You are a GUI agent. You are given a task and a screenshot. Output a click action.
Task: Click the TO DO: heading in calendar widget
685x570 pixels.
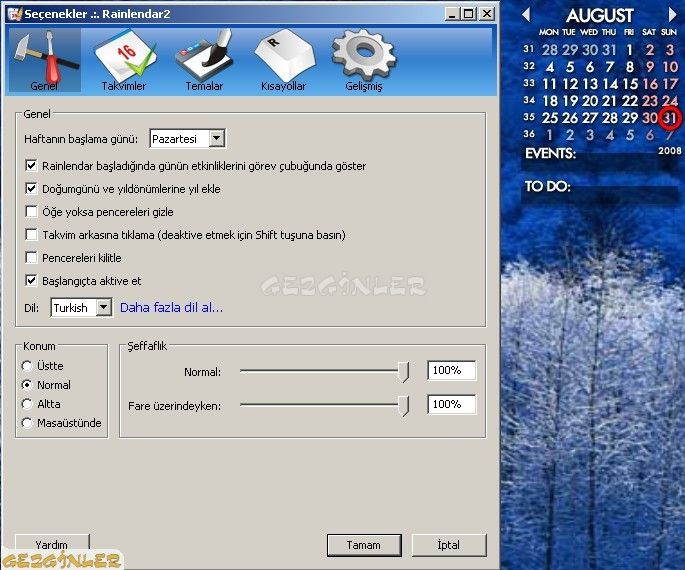click(548, 187)
